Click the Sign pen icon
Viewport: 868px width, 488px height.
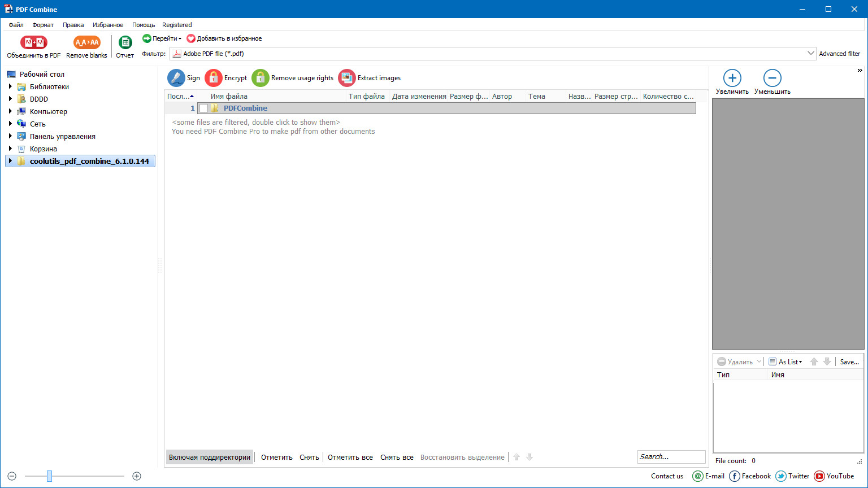click(x=176, y=78)
